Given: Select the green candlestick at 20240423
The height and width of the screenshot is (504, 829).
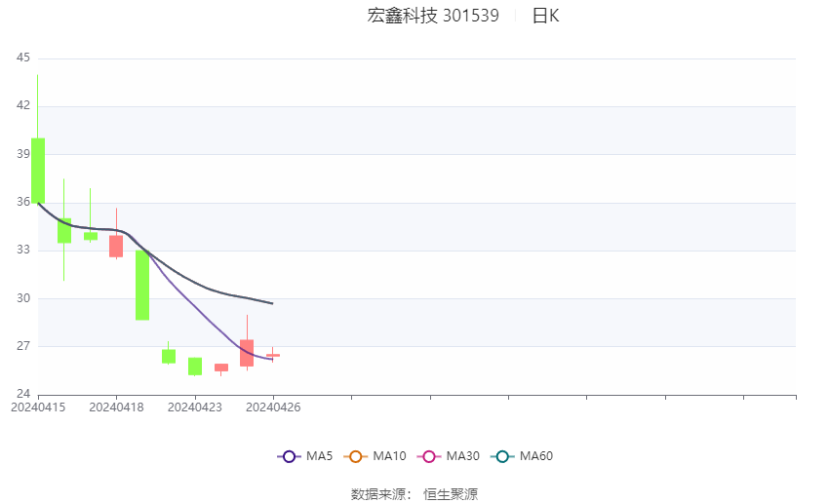Looking at the screenshot, I should 195,367.
